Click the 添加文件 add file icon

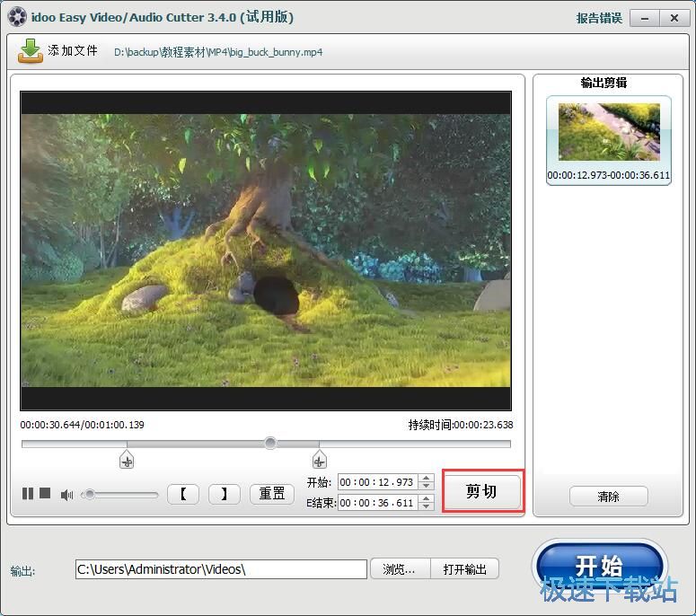pyautogui.click(x=31, y=51)
